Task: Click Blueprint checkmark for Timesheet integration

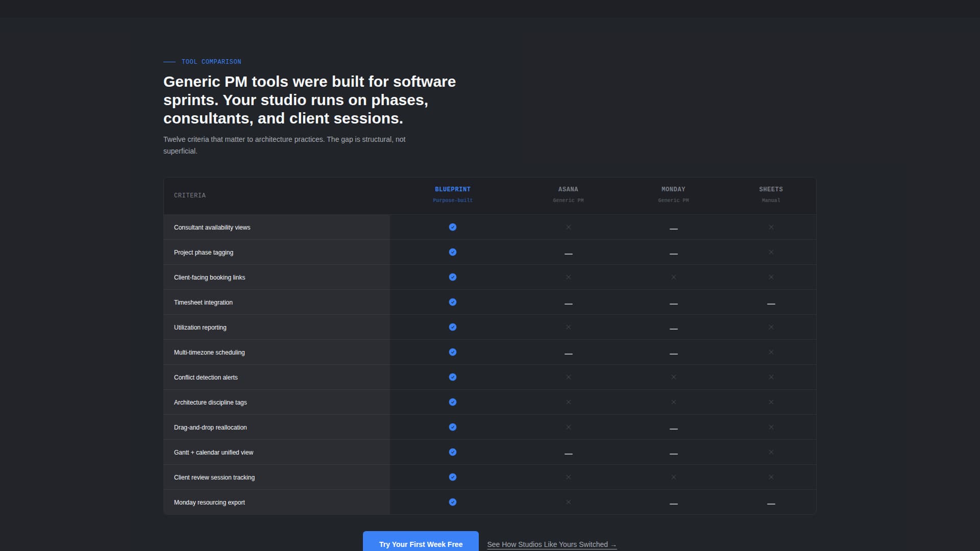Action: pos(453,302)
